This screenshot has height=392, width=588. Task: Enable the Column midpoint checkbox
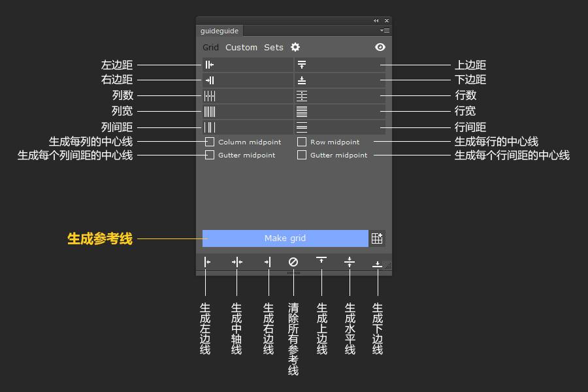click(210, 141)
